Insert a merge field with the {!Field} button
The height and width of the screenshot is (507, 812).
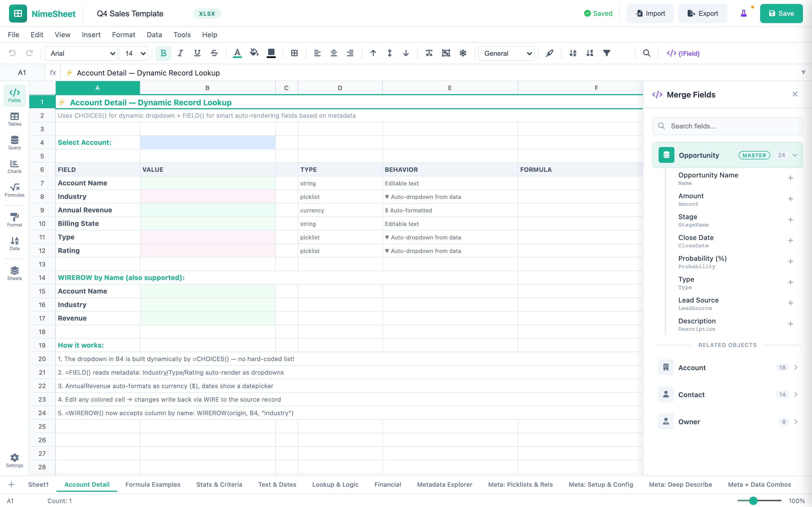pos(683,53)
